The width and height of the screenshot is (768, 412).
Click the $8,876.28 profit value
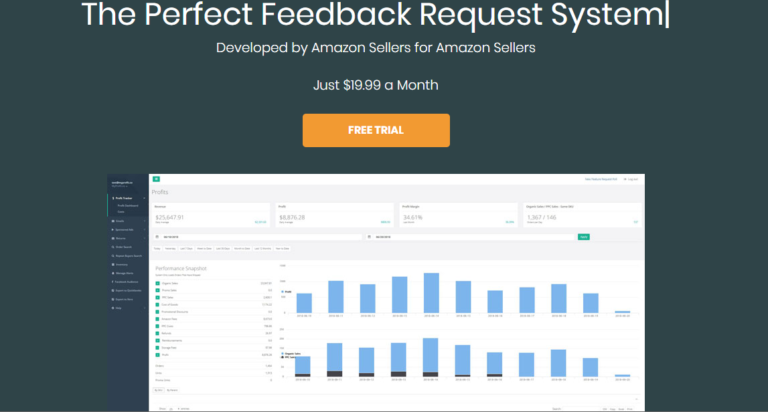(x=292, y=218)
